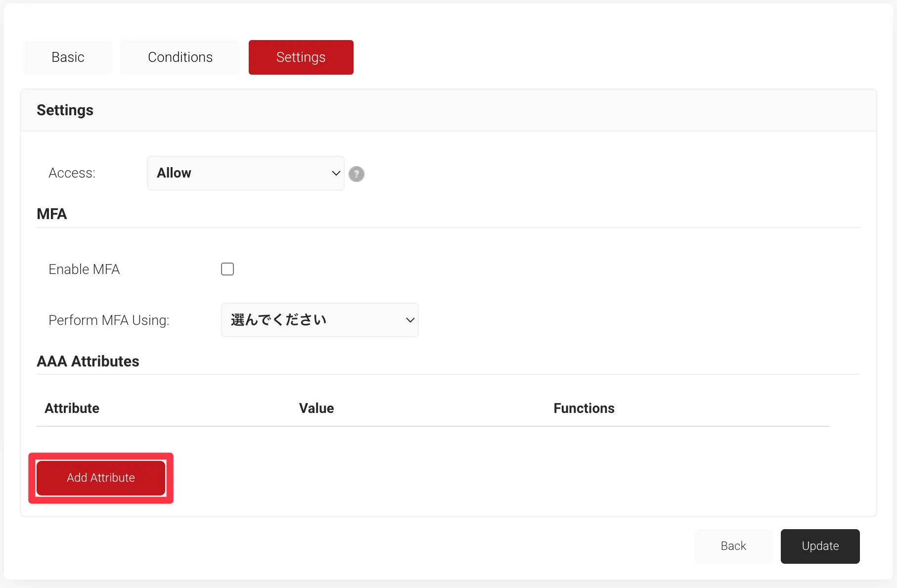Click the AAA Attributes section heading
897x588 pixels.
coord(88,362)
